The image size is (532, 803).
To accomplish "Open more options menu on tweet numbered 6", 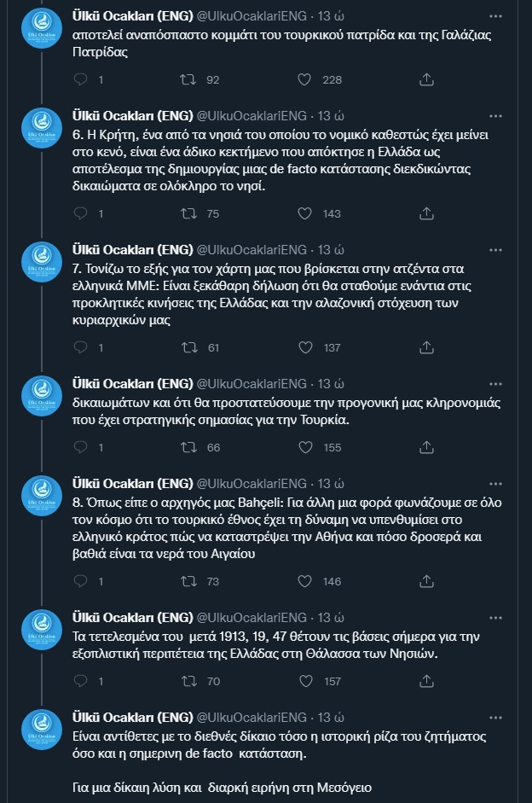I will [x=495, y=116].
